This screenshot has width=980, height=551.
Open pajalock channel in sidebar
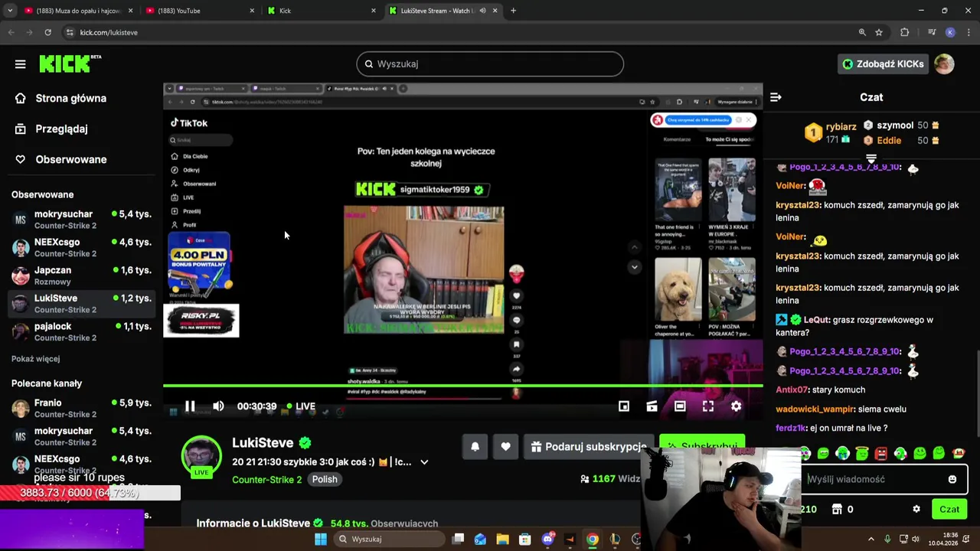coord(81,331)
